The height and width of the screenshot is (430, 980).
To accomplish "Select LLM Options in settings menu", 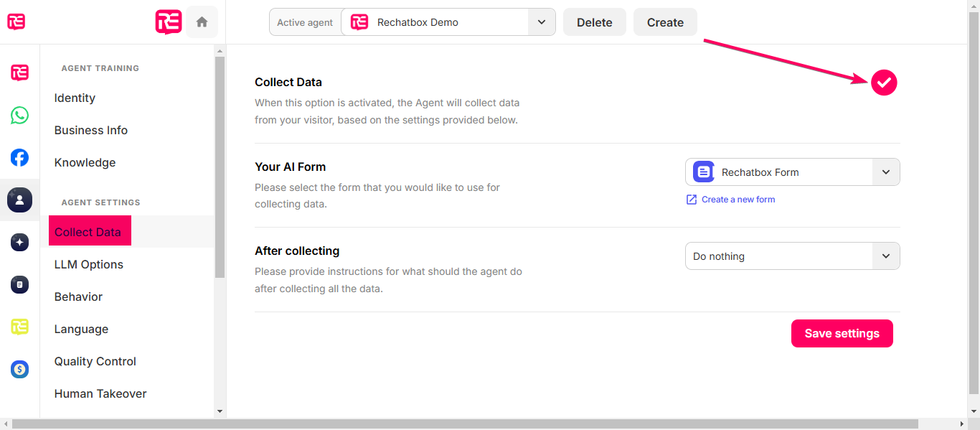I will point(89,264).
